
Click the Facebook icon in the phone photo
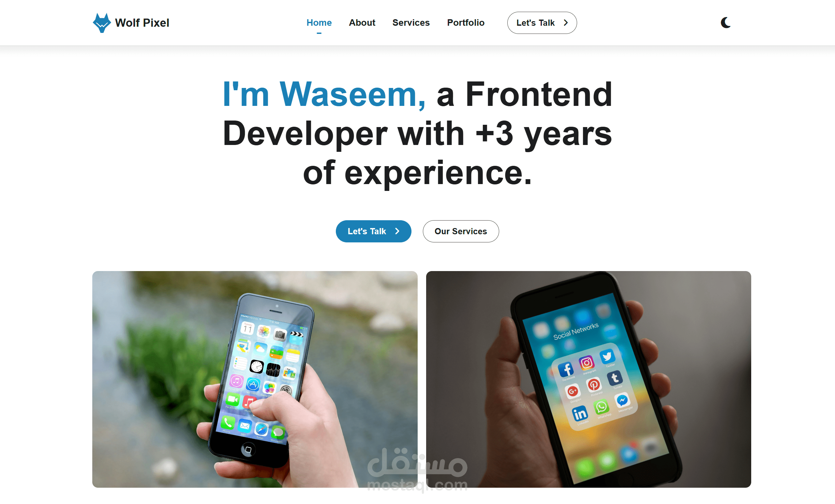point(566,369)
